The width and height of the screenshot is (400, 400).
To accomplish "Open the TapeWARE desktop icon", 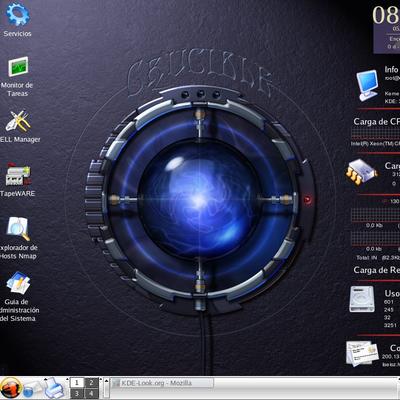I will coord(18,175).
